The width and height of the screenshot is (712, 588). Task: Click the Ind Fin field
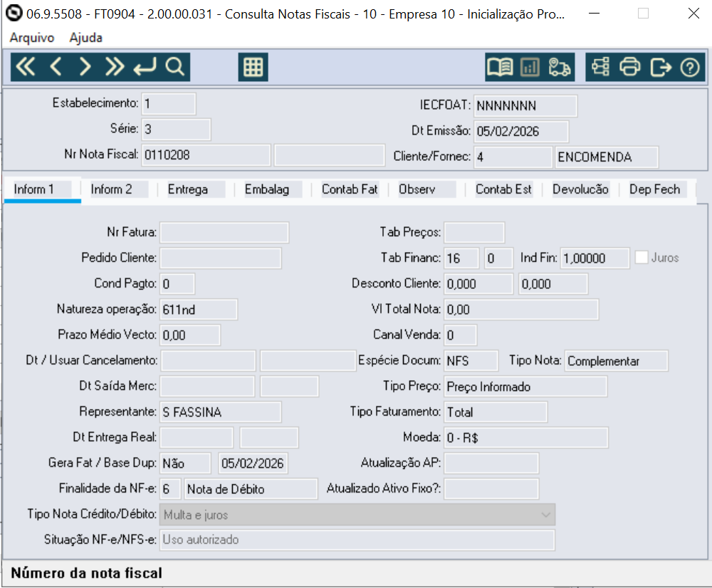pyautogui.click(x=595, y=258)
